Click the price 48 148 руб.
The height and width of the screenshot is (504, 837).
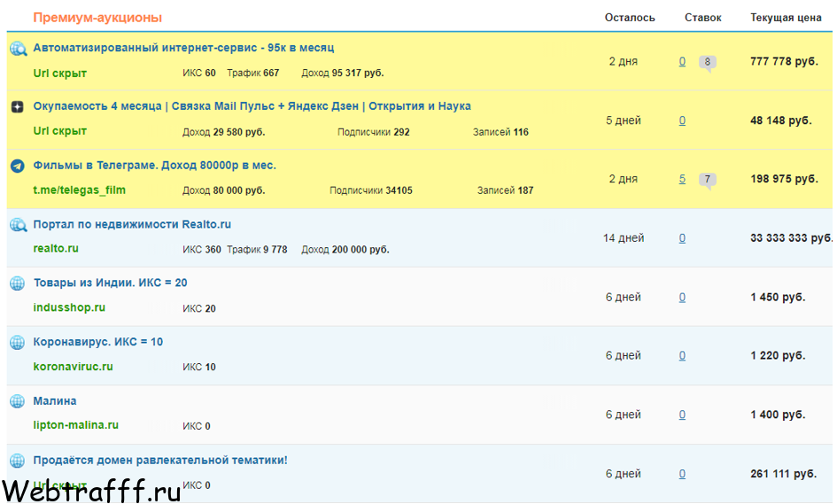coord(781,120)
